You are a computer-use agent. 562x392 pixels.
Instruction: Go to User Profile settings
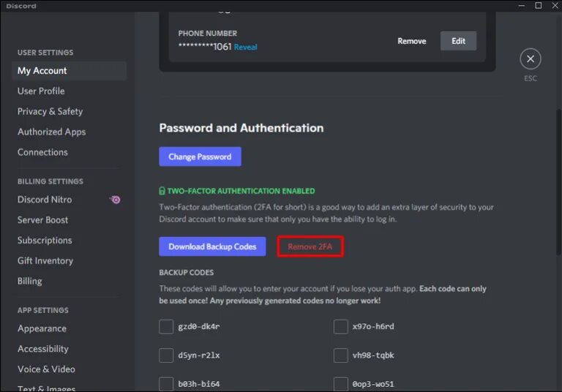[41, 91]
